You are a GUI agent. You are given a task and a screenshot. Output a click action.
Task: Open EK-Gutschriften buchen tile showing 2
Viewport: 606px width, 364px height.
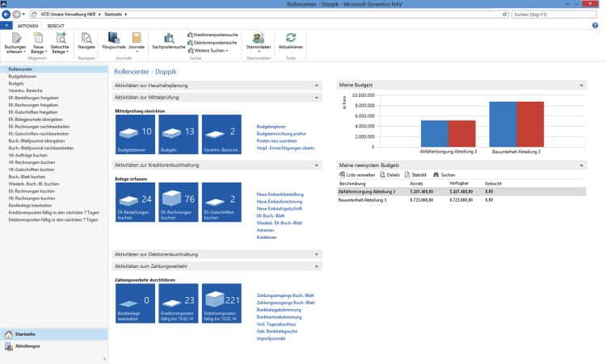[x=221, y=203]
